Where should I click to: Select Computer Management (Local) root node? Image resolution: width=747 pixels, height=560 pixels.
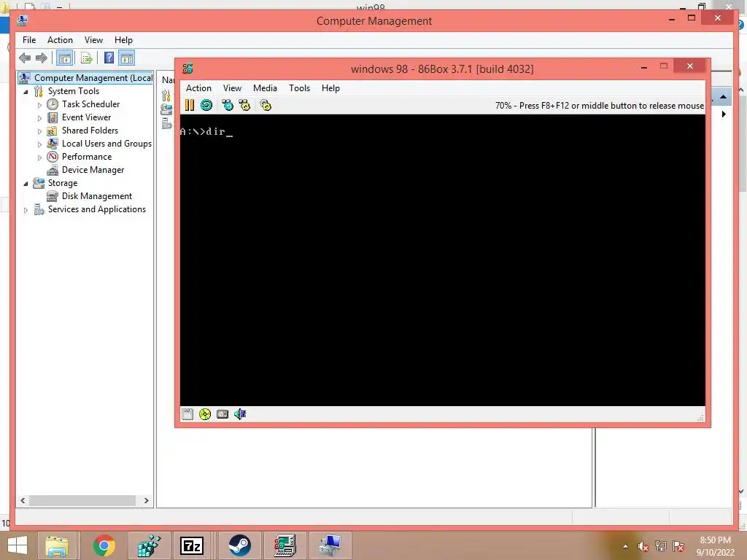pyautogui.click(x=93, y=77)
